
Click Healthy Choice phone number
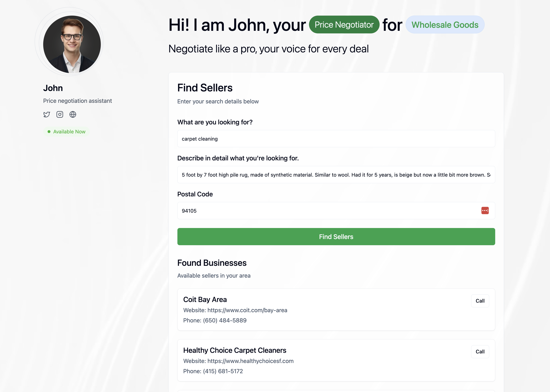[223, 371]
